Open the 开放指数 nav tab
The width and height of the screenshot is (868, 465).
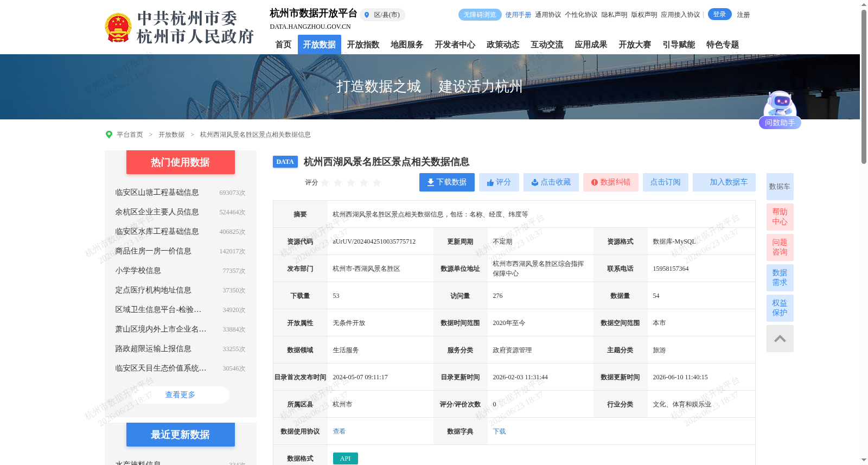pos(363,44)
